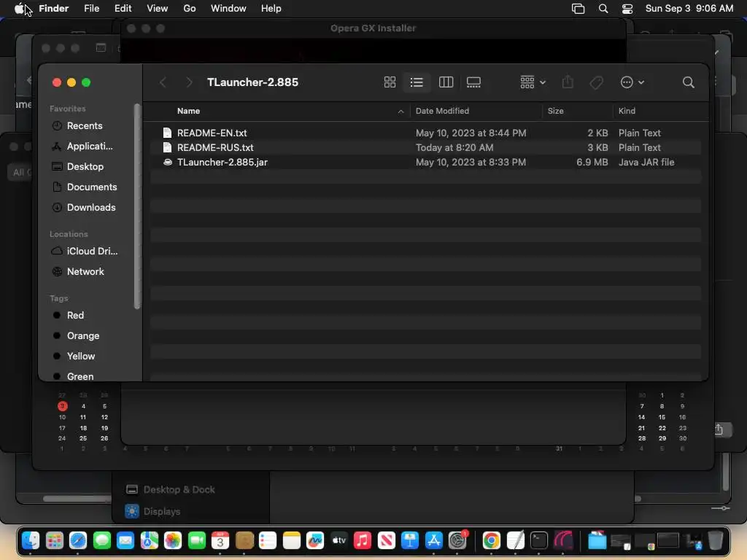The image size is (747, 560).
Task: Click the date and time in menu bar
Action: coord(689,9)
